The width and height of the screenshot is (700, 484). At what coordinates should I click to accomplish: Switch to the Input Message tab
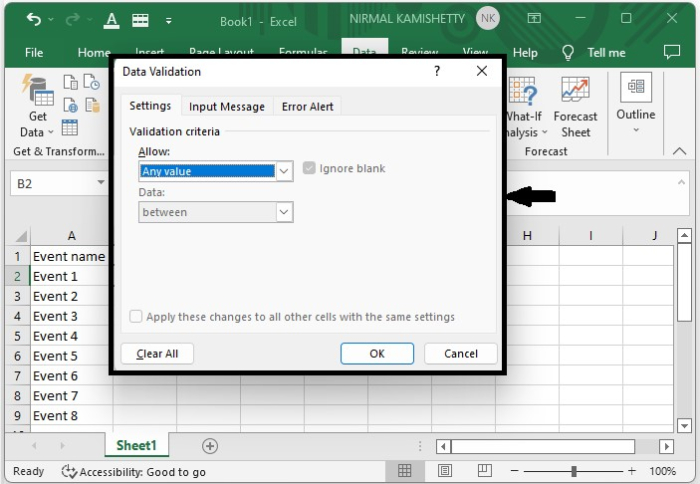227,107
